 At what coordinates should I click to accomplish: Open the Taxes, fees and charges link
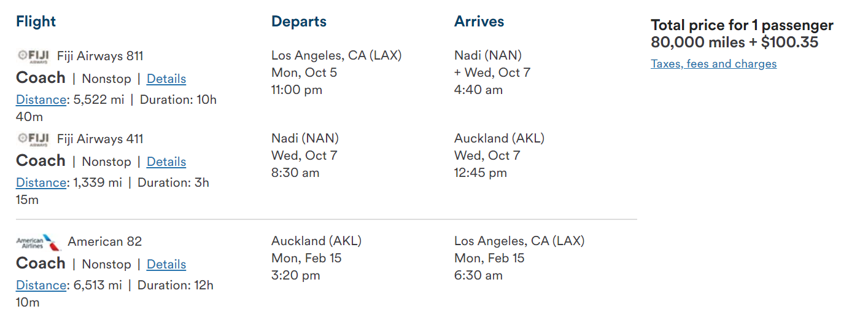pos(713,64)
